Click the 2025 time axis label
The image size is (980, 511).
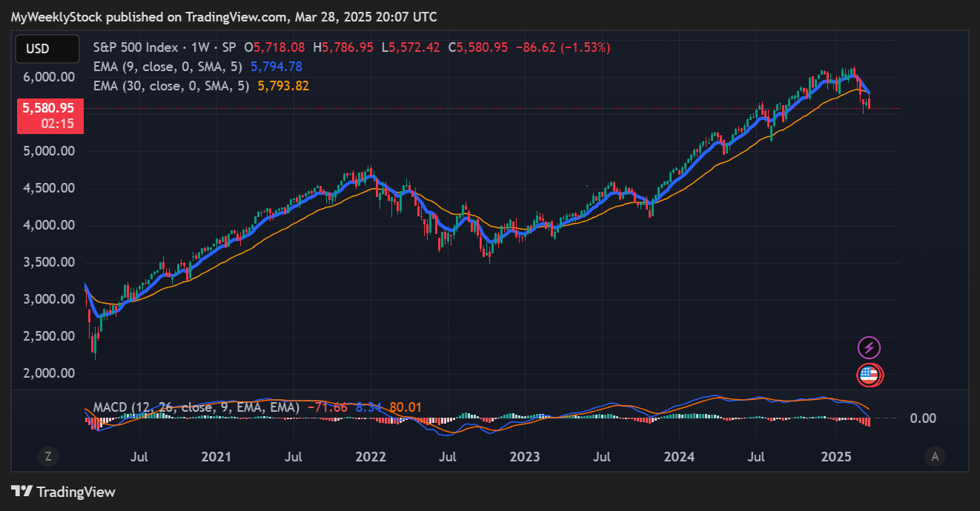[837, 457]
